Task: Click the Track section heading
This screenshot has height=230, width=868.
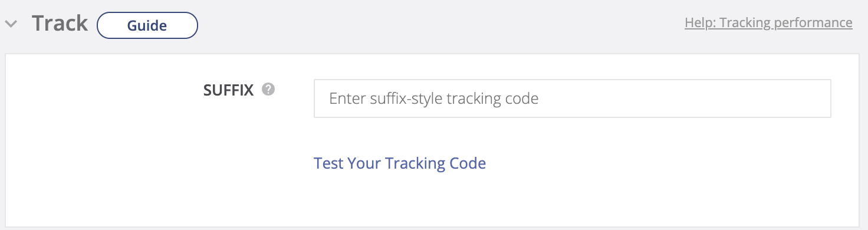Action: tap(60, 24)
